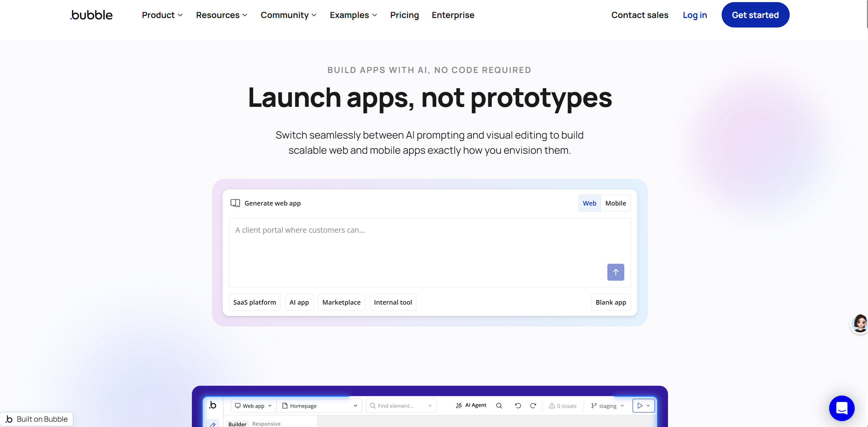Open the Web app dropdown in the editor

[253, 406]
